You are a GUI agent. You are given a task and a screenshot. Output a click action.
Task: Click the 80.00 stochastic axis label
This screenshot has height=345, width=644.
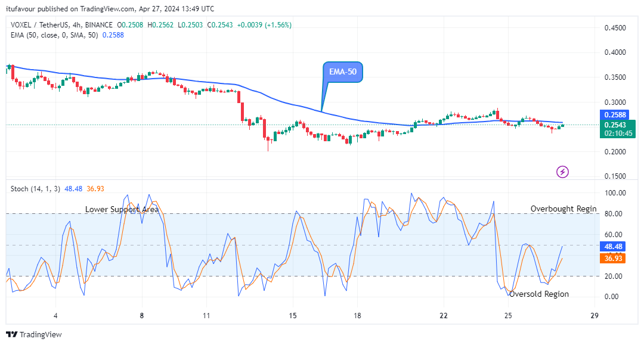point(614,214)
